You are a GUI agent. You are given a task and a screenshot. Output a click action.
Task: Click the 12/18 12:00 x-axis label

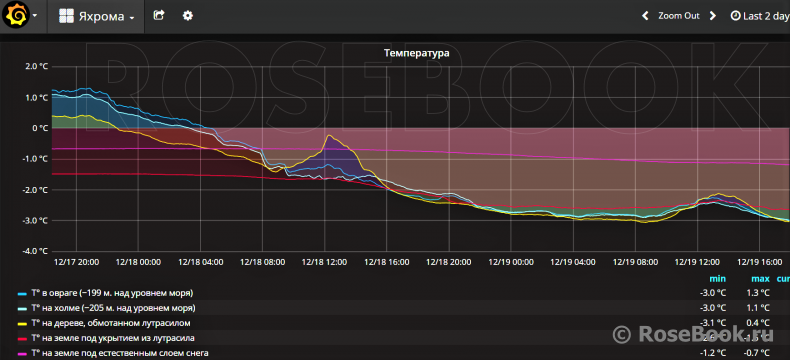(324, 262)
